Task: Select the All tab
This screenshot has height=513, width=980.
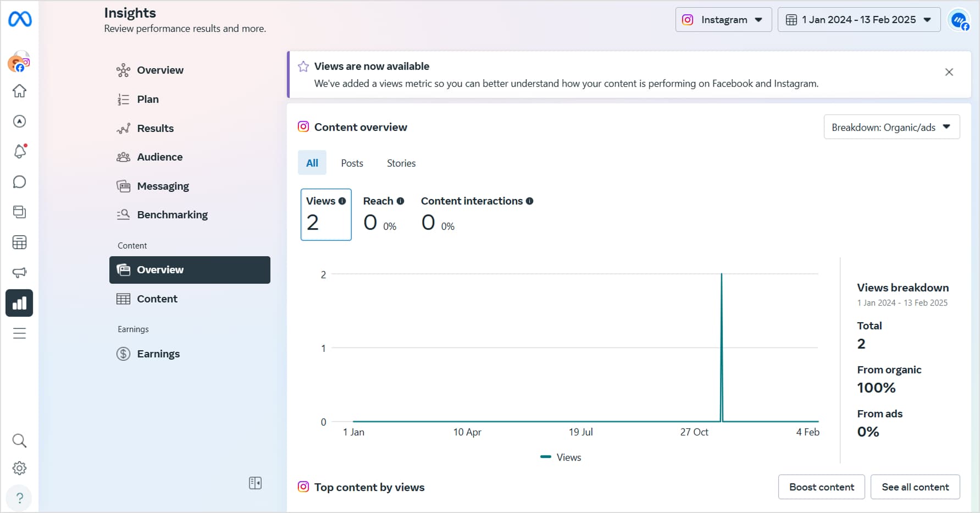Action: tap(312, 163)
